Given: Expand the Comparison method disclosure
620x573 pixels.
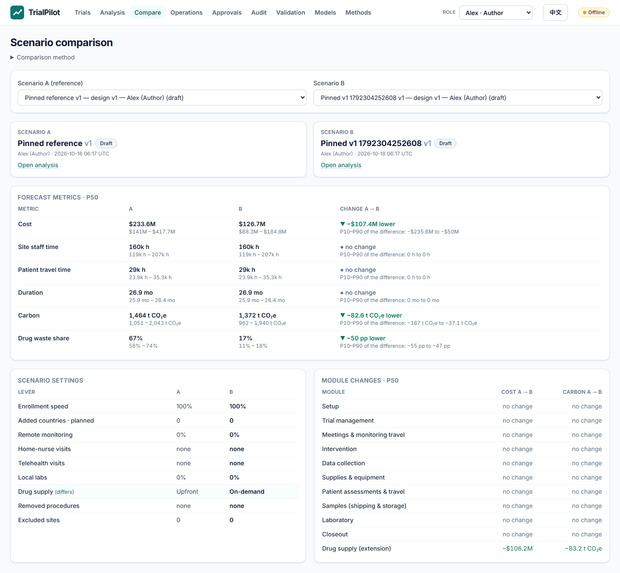Looking at the screenshot, I should point(43,57).
